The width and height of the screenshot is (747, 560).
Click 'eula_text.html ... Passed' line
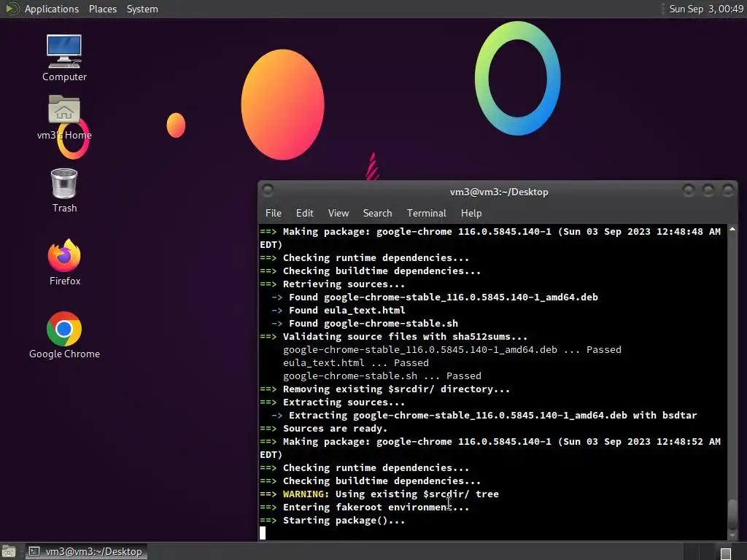point(356,363)
